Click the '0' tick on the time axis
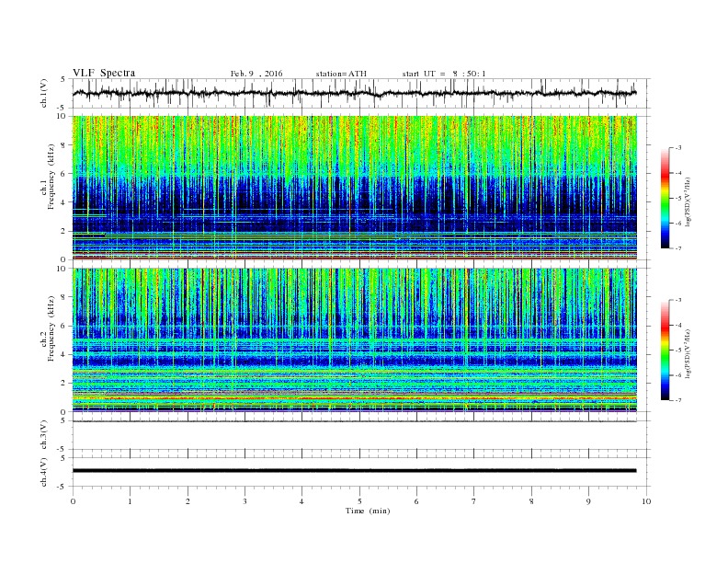728x563 pixels. [73, 501]
